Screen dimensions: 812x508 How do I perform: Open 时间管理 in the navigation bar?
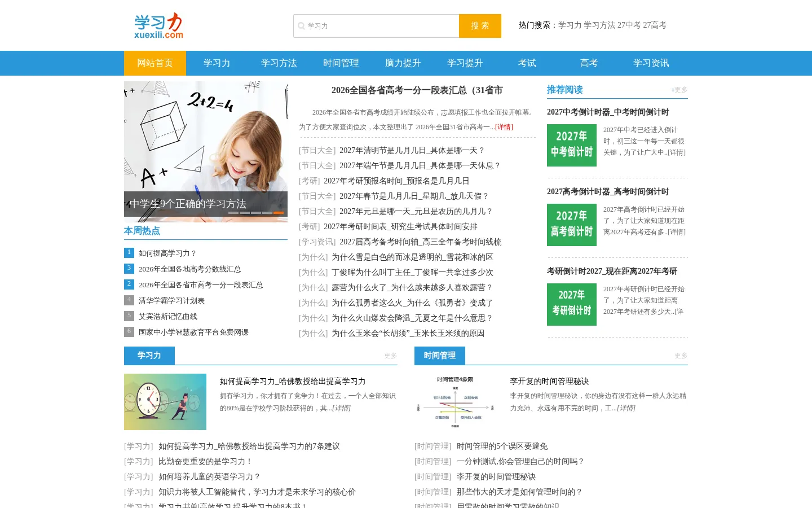click(x=341, y=63)
